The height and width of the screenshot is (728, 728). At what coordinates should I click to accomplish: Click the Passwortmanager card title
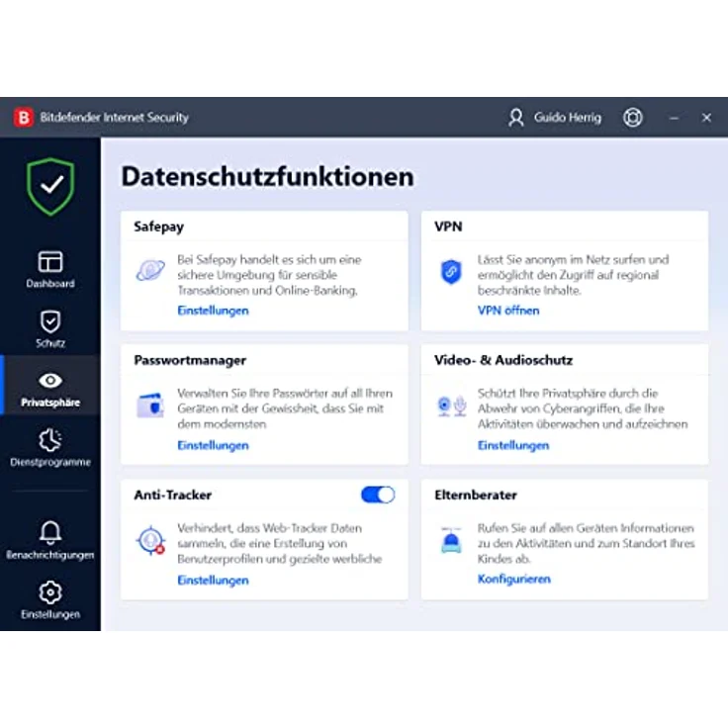click(x=190, y=360)
